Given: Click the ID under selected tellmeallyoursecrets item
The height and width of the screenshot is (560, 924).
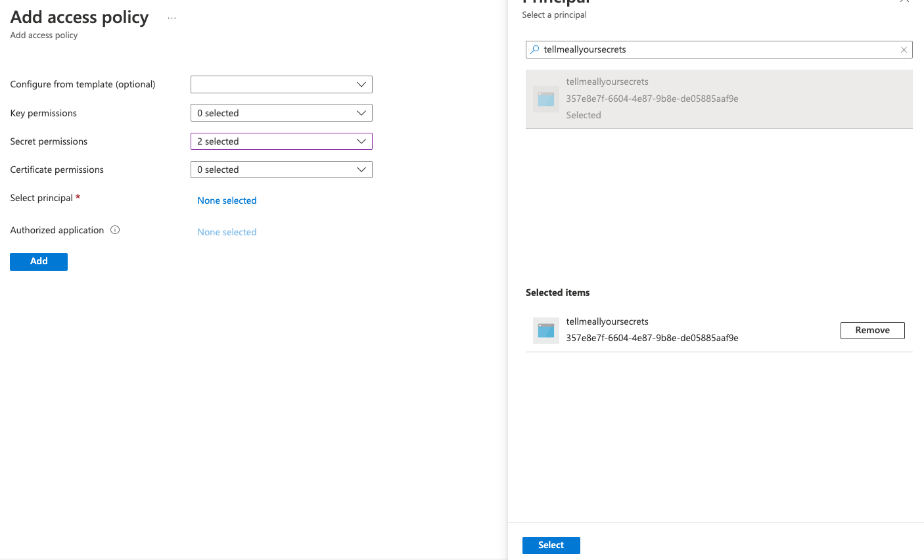Looking at the screenshot, I should (652, 338).
